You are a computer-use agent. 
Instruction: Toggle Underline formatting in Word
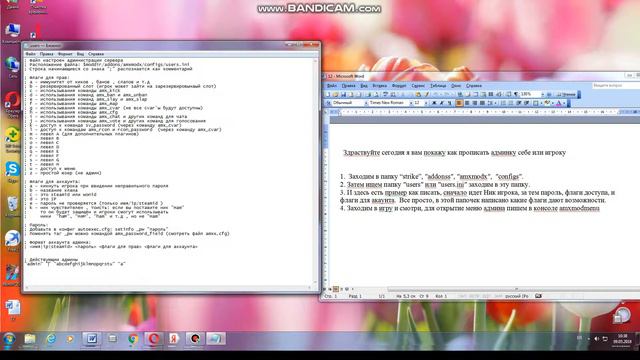coord(449,103)
